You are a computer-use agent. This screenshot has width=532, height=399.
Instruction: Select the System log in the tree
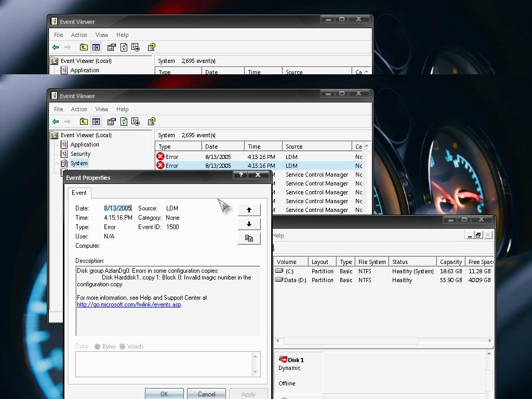(79, 163)
